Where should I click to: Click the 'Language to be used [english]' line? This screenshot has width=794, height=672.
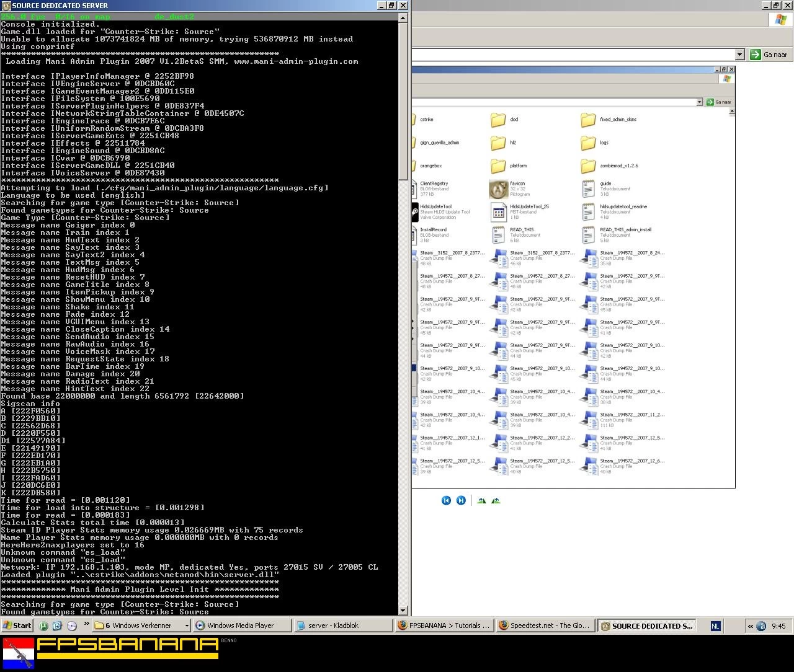click(73, 195)
